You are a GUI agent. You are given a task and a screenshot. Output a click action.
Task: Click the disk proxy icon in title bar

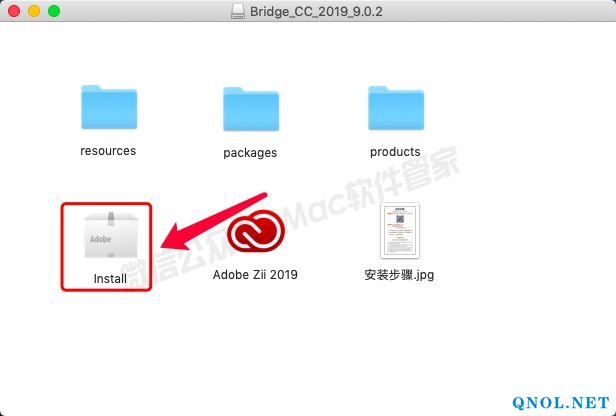(238, 11)
